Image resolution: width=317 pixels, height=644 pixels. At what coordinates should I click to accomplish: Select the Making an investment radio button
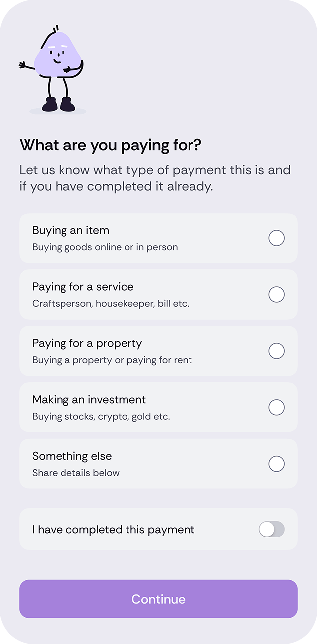[276, 407]
